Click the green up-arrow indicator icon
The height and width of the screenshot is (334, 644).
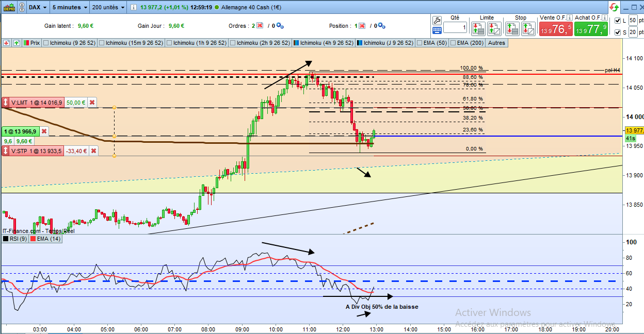coord(17,43)
